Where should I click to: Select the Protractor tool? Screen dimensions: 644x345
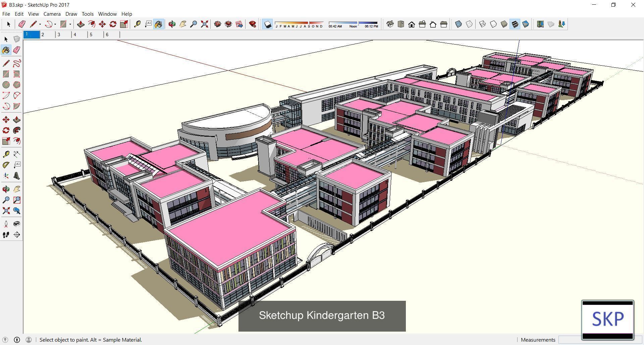(x=6, y=165)
